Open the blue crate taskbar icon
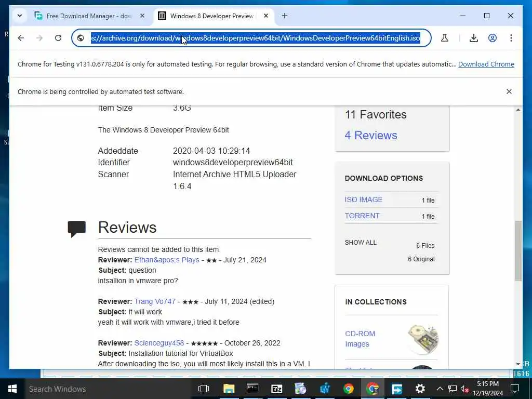 coord(325,389)
